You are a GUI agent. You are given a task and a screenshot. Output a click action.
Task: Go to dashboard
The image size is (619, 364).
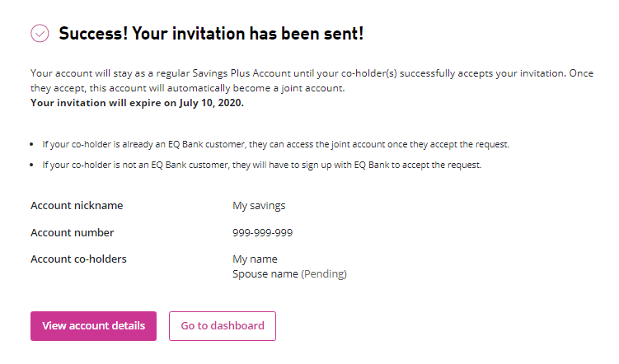(x=223, y=325)
